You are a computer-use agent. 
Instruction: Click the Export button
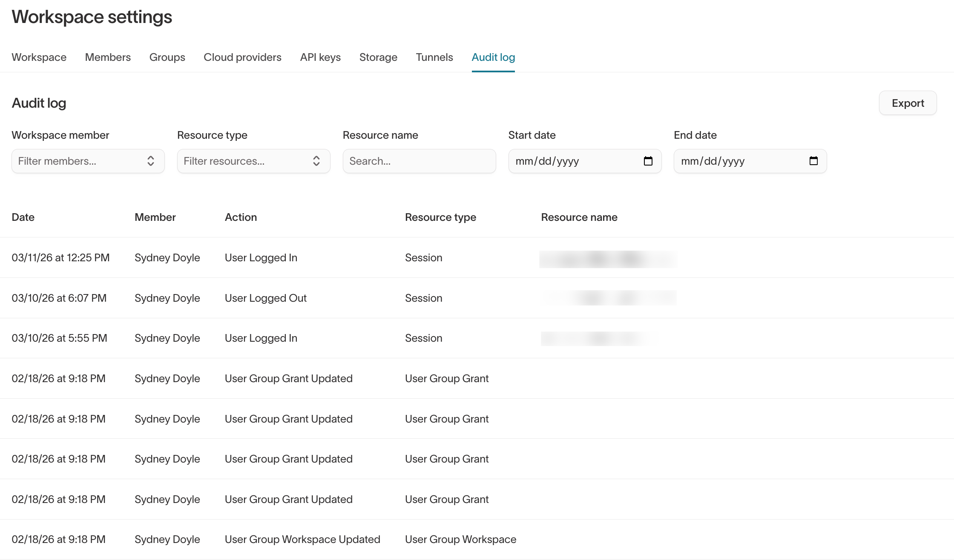click(908, 103)
